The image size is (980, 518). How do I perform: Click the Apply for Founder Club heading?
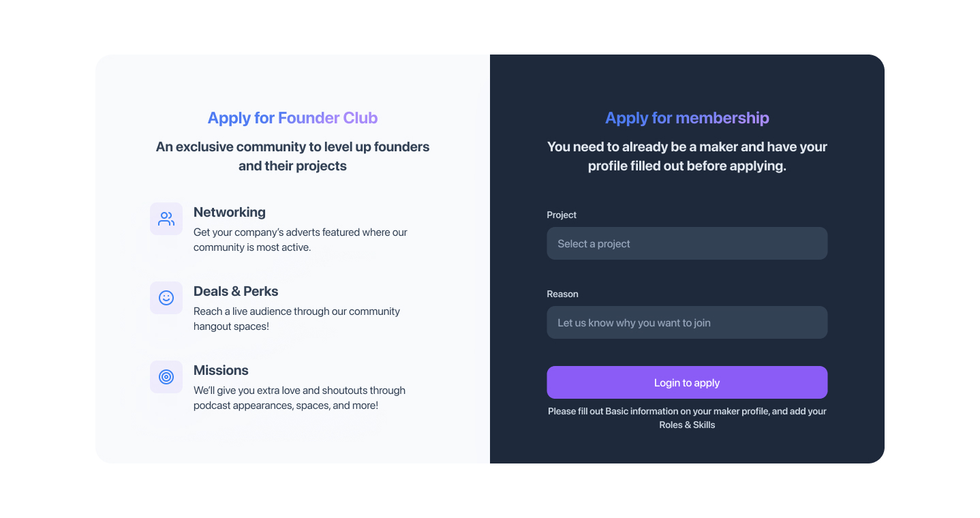pos(292,118)
